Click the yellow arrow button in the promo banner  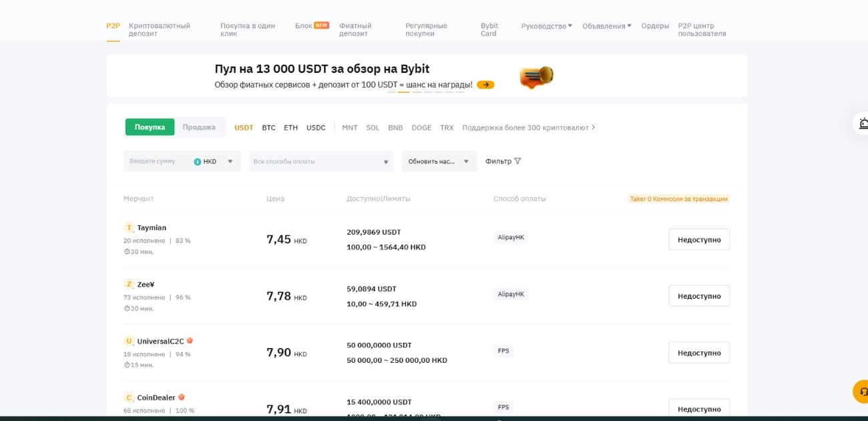(x=485, y=85)
